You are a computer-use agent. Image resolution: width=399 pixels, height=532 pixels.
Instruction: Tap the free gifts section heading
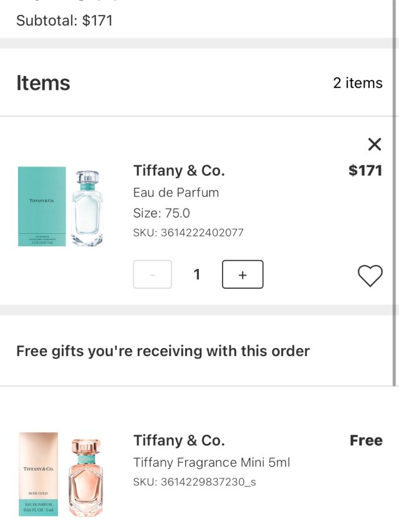click(163, 351)
